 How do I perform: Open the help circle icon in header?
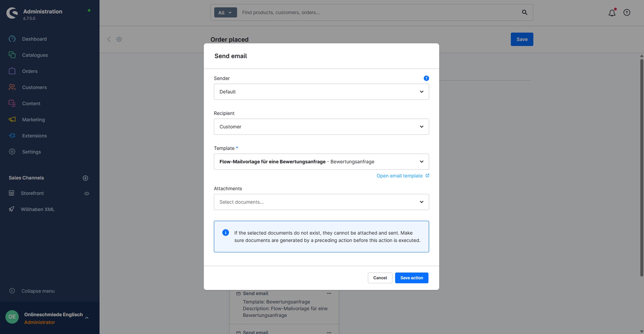[627, 12]
